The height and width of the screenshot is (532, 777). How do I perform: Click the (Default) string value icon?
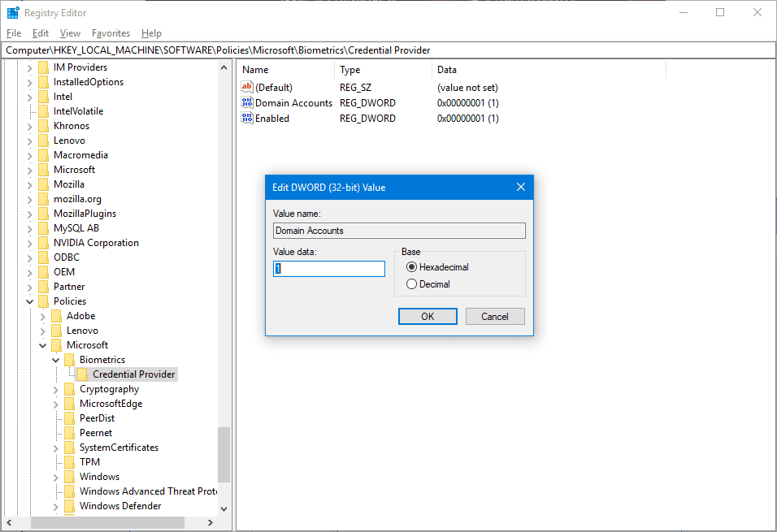(x=247, y=87)
